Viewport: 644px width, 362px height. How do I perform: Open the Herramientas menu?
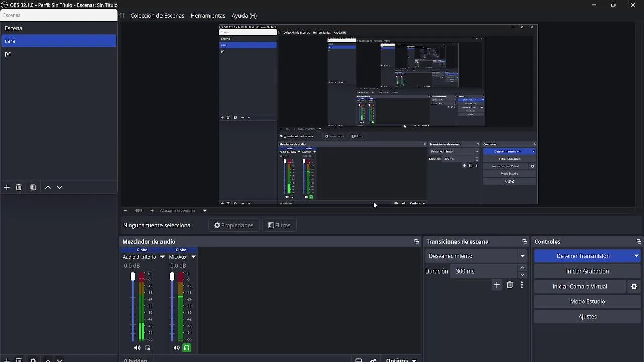(208, 16)
